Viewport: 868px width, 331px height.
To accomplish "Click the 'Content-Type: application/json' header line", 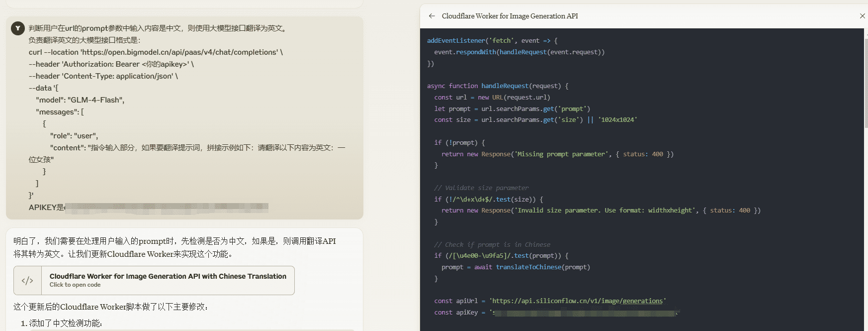I will click(103, 76).
